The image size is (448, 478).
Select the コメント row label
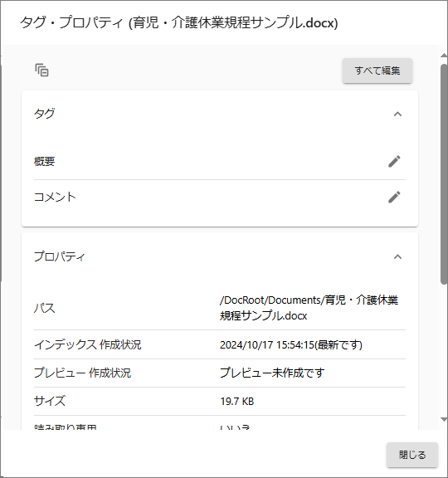tap(55, 197)
